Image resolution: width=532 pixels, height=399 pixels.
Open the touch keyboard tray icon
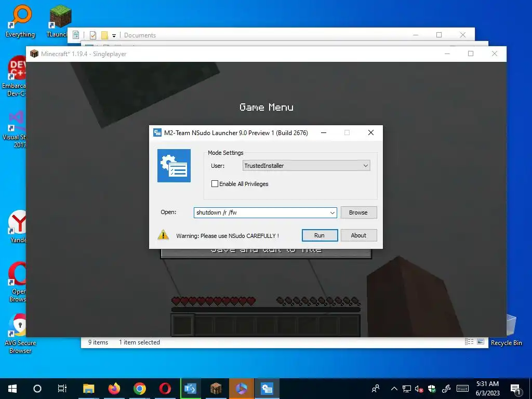(462, 389)
